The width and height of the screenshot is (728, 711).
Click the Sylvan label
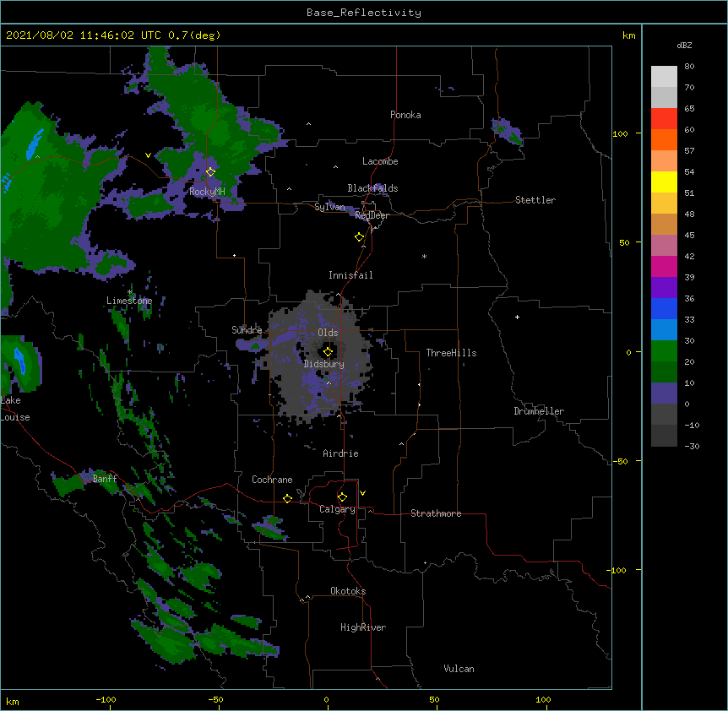(x=329, y=207)
